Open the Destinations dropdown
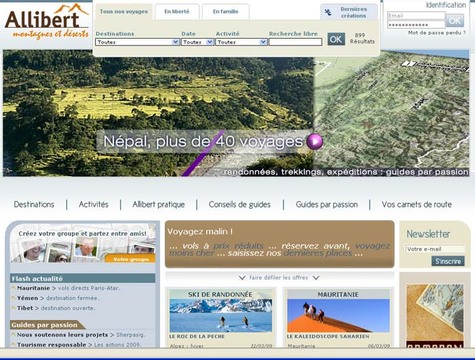475x360 pixels. point(137,42)
